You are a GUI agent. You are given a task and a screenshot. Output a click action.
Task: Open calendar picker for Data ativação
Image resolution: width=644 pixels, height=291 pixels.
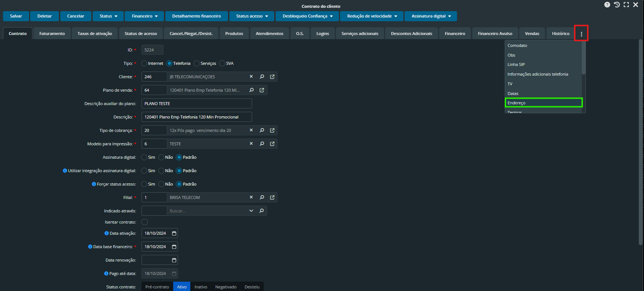pyautogui.click(x=174, y=233)
